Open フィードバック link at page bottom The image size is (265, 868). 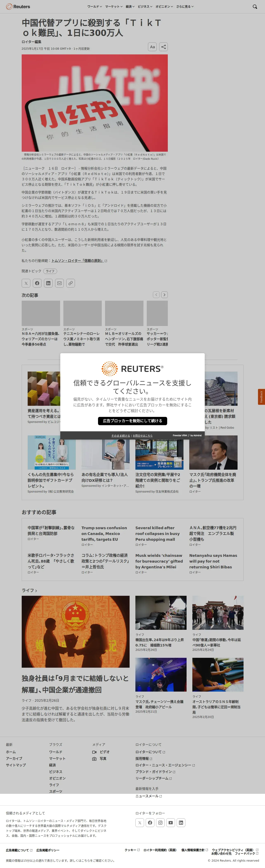(247, 854)
